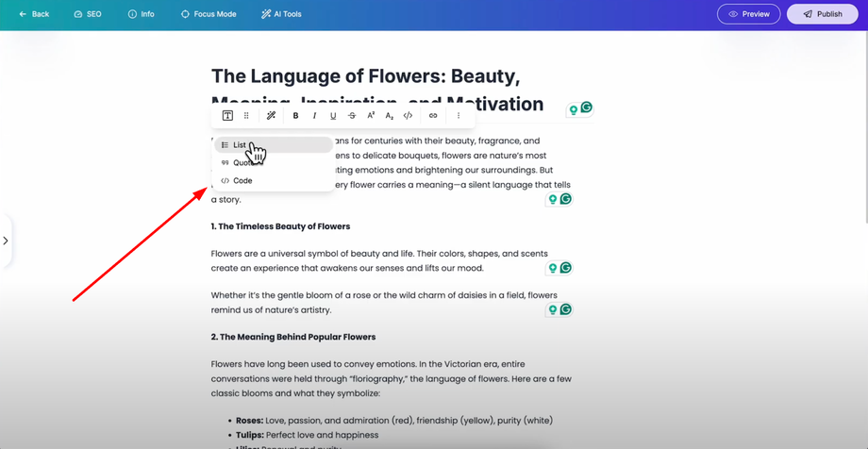Viewport: 868px width, 449px height.
Task: Toggle superscript formatting
Action: tap(371, 116)
